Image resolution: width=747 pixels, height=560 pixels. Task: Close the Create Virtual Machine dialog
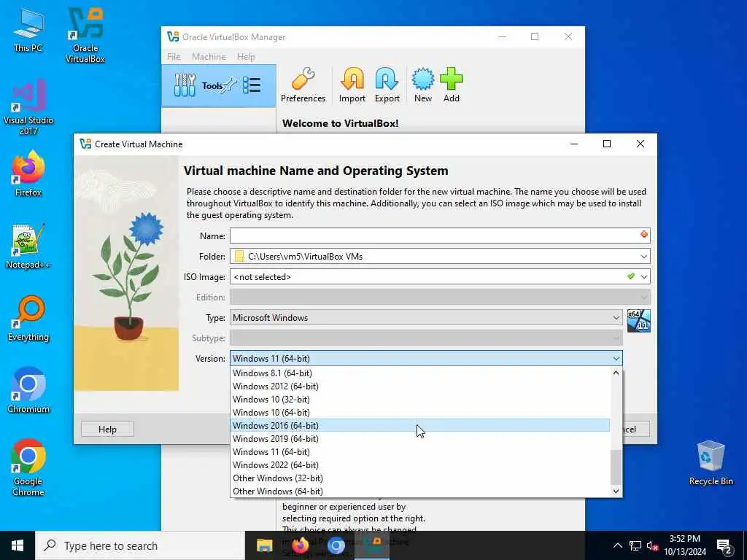640,144
